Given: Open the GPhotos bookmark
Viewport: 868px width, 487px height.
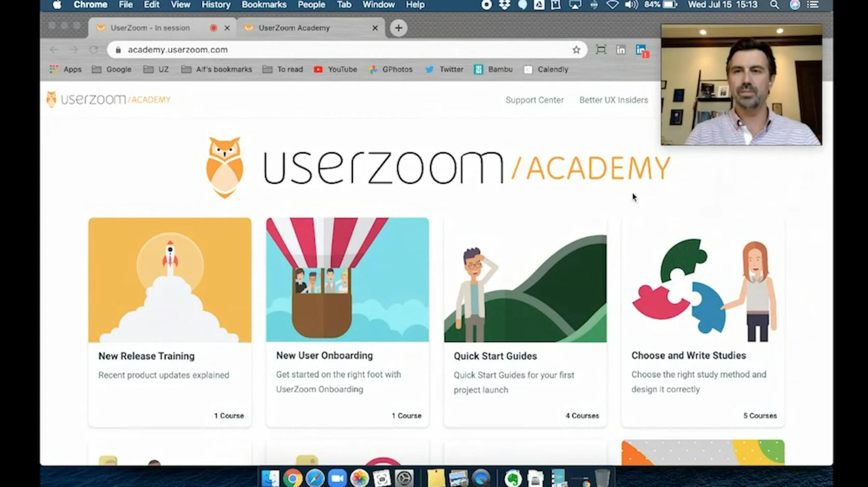Looking at the screenshot, I should point(391,69).
